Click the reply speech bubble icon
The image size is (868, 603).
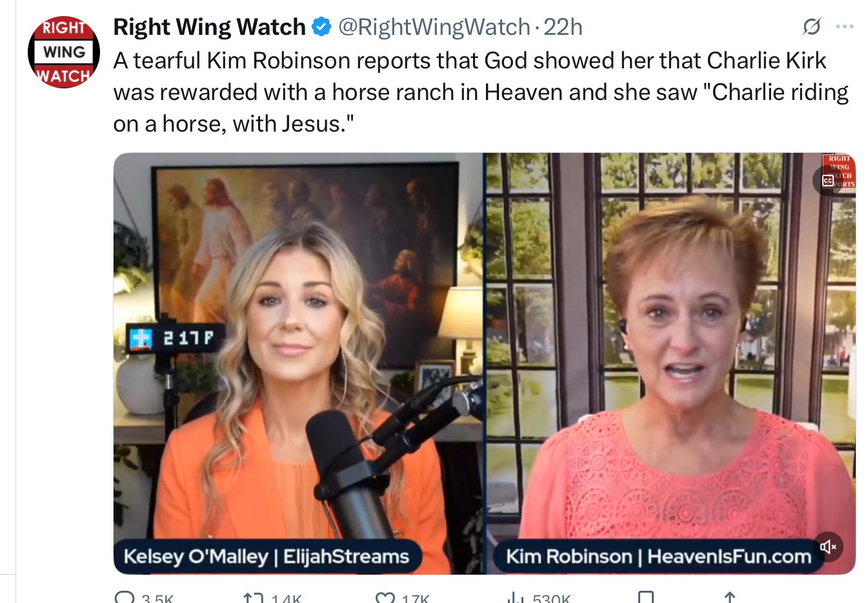pos(125,597)
